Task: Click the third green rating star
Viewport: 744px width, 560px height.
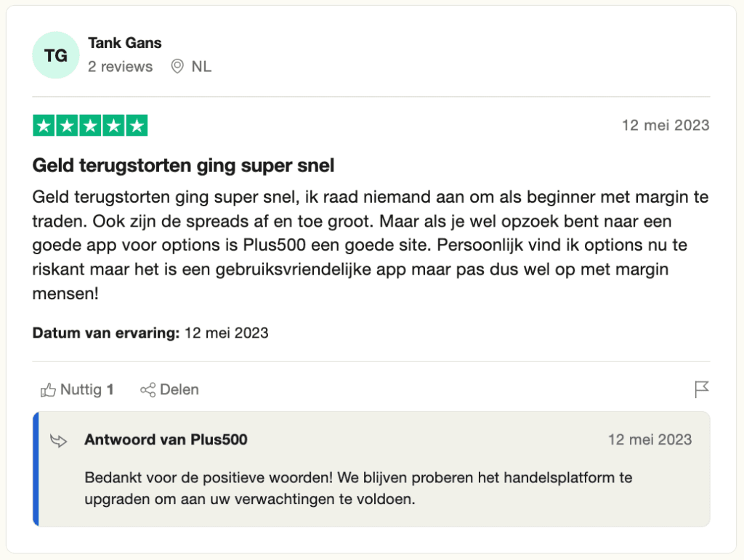Action: [90, 126]
